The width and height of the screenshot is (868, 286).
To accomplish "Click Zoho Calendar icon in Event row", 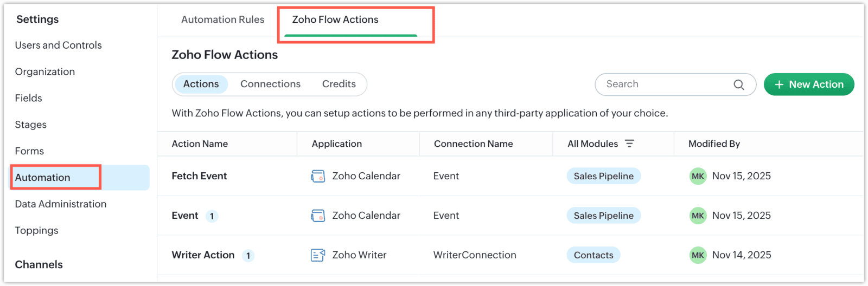I will pos(318,216).
